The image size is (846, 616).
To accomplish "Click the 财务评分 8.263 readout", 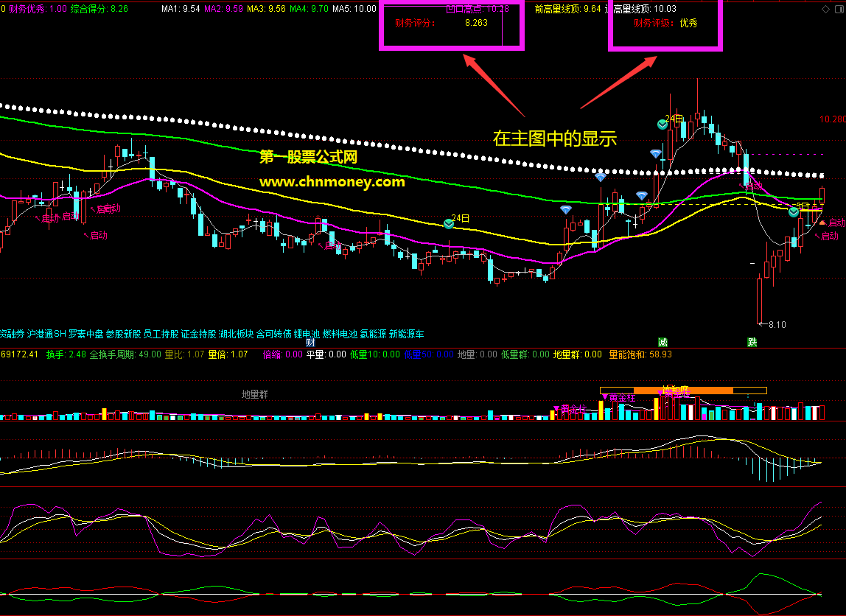I will [x=441, y=23].
